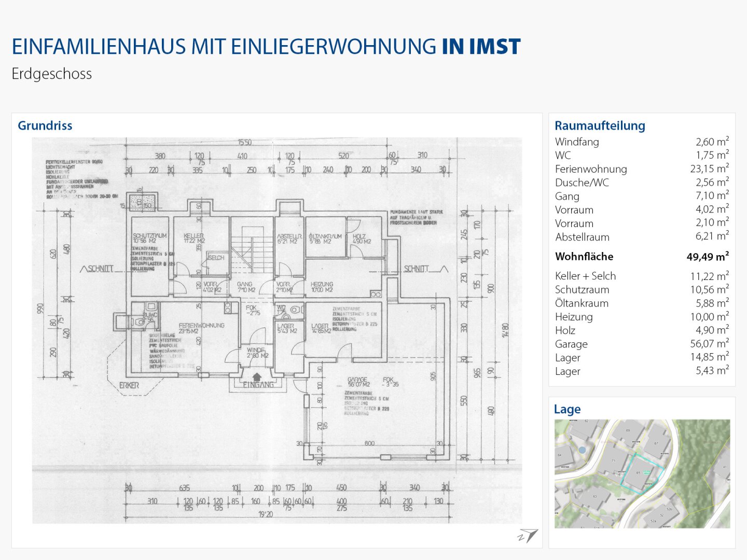Viewport: 747px width, 560px height.
Task: Select the '2,60 m²' value
Action: point(712,142)
